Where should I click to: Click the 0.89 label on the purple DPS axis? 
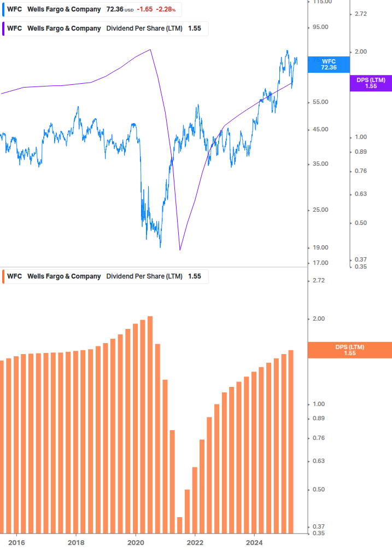click(x=361, y=152)
